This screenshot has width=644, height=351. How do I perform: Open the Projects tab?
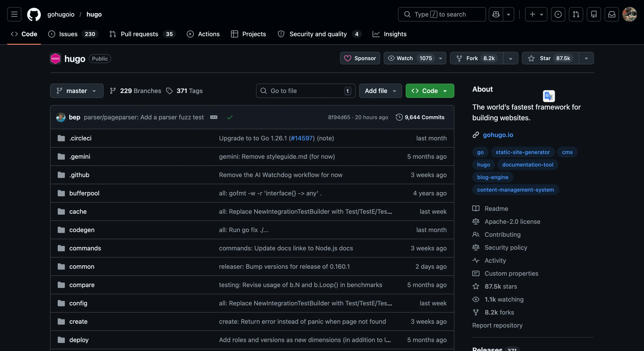pos(248,34)
